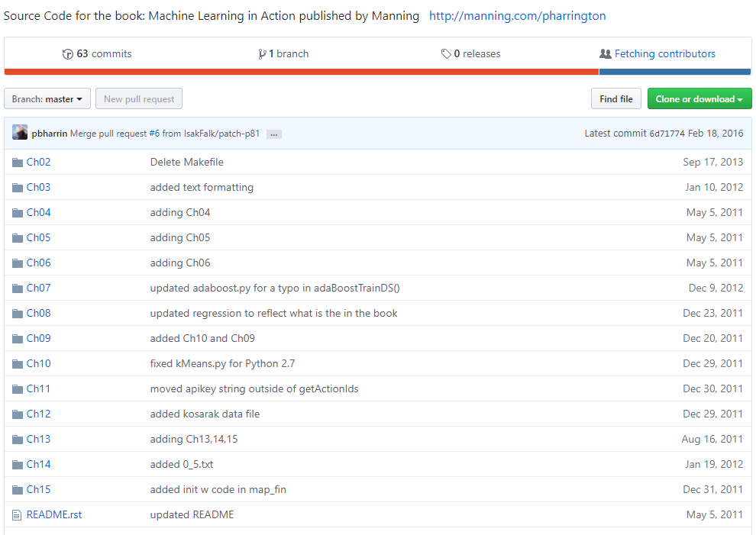The height and width of the screenshot is (535, 756).
Task: Click the Ch03 folder icon
Action: point(18,188)
